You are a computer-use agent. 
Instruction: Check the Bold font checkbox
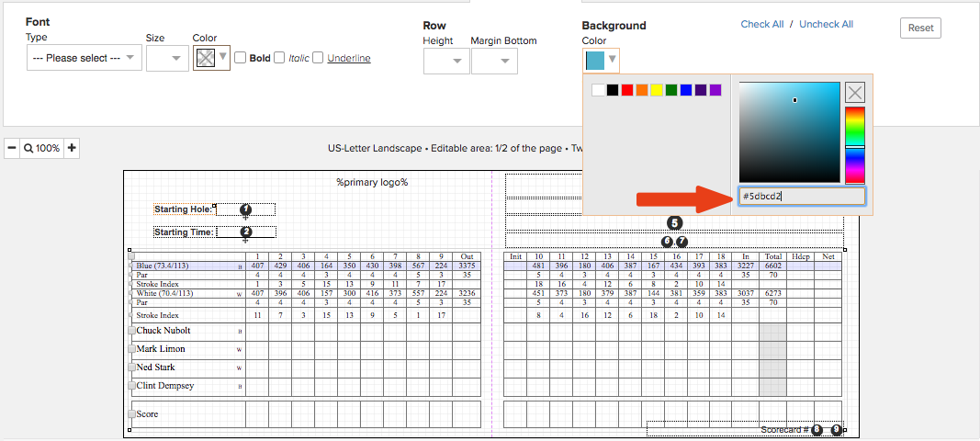click(240, 58)
